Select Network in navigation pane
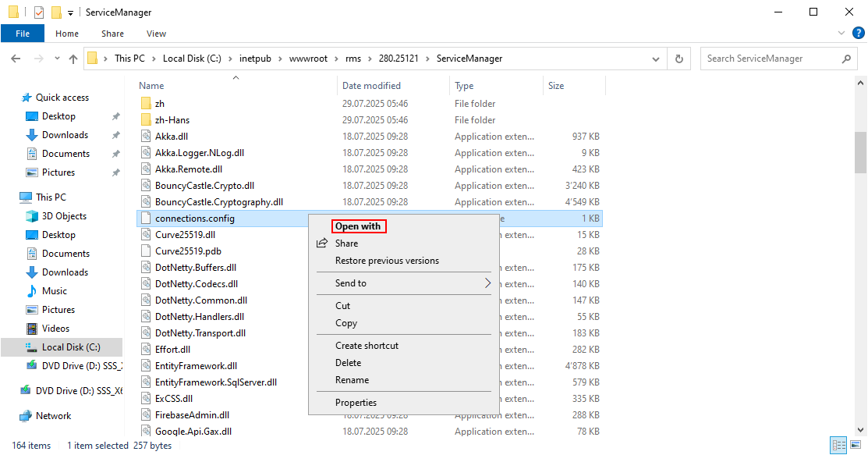Viewport: 868px width, 455px height. 53,416
